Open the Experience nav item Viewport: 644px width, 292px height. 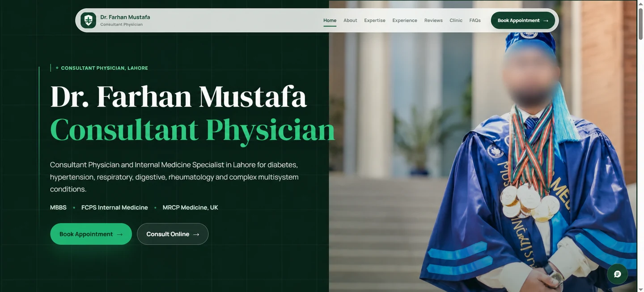point(405,20)
